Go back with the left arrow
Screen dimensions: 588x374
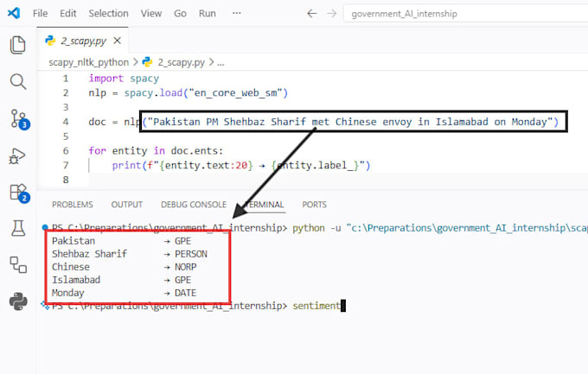click(x=311, y=14)
